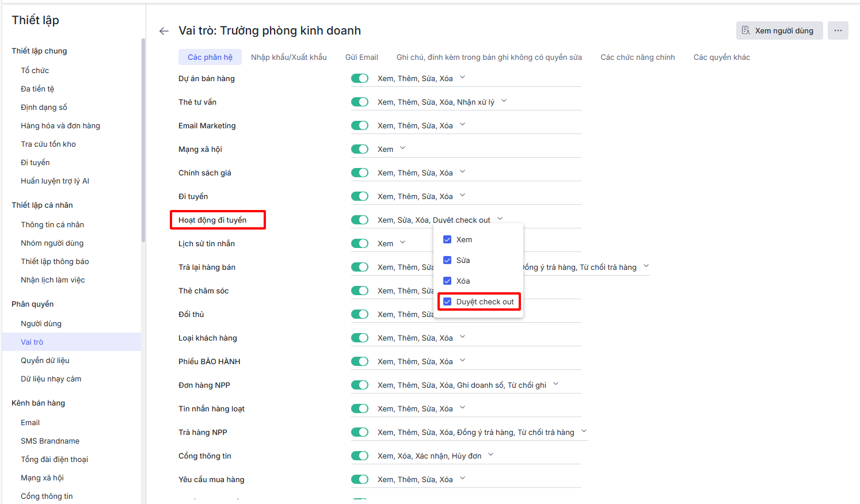Click Xem người dùng button

(x=777, y=30)
